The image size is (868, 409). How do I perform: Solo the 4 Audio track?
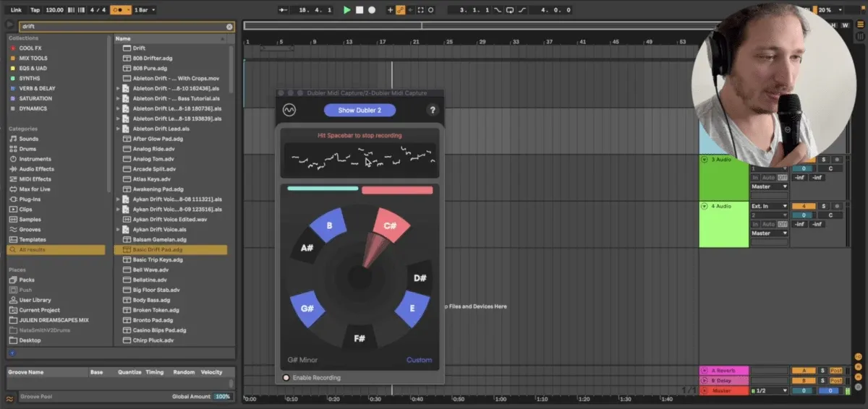[x=823, y=206]
